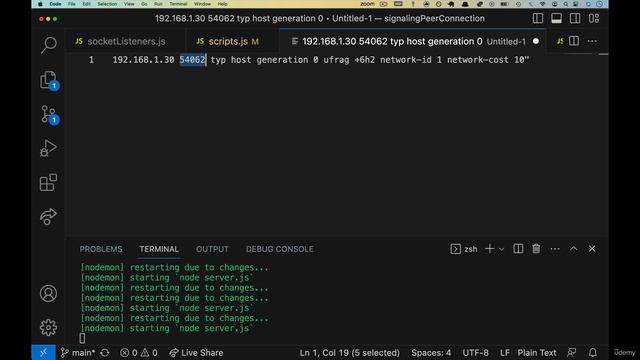Viewport: 640px width, 360px height.
Task: Toggle the primary side bar layout icon
Action: pyautogui.click(x=538, y=18)
